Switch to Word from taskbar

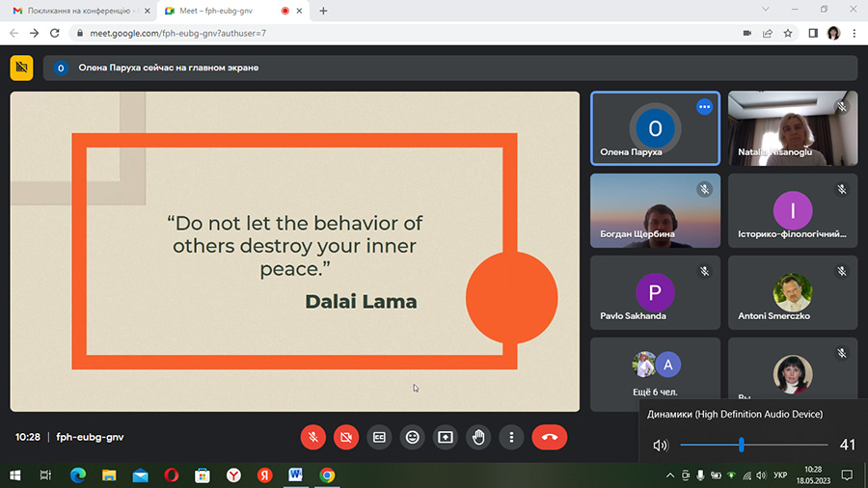[x=296, y=475]
